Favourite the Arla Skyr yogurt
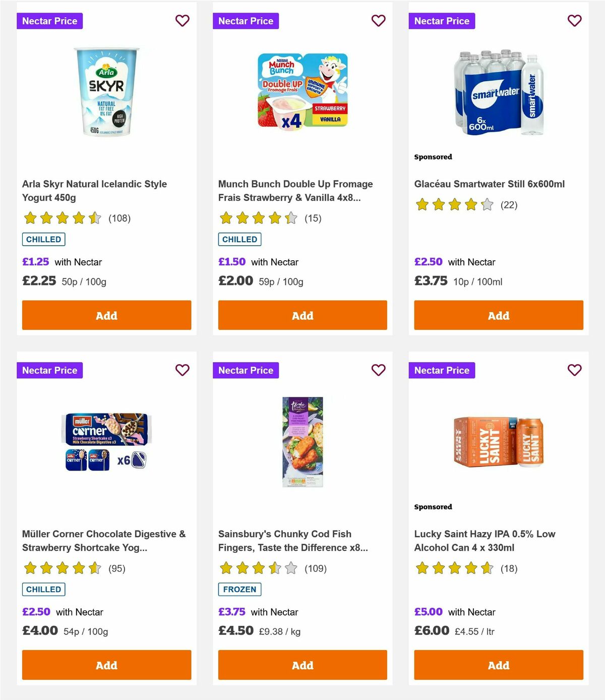 [182, 21]
